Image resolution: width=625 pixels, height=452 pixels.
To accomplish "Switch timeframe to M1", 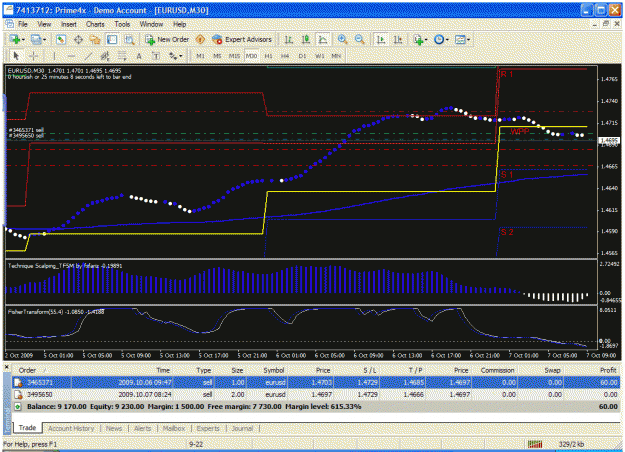I will (x=200, y=56).
